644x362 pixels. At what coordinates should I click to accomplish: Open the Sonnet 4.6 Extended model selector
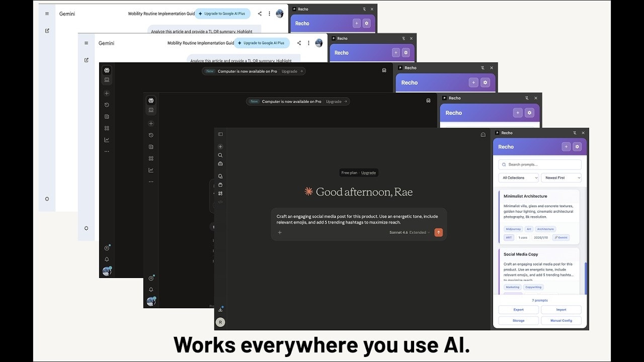410,232
